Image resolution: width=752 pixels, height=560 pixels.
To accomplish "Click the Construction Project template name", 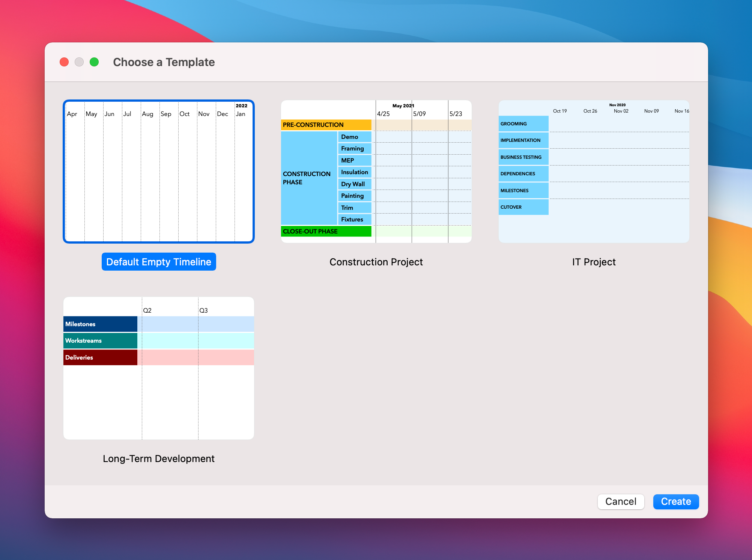I will click(376, 262).
